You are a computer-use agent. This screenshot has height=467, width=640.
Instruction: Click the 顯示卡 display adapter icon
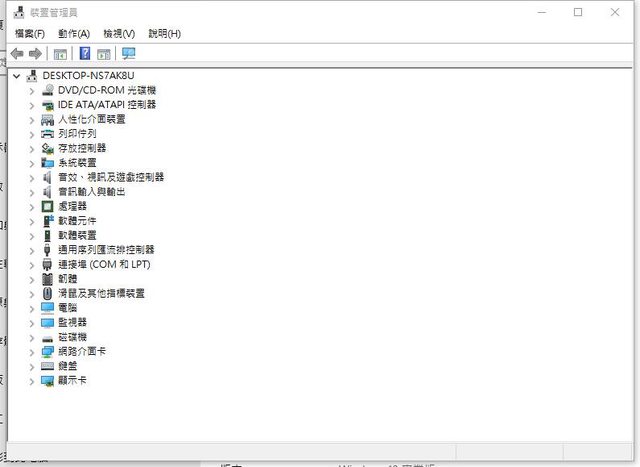(x=47, y=380)
